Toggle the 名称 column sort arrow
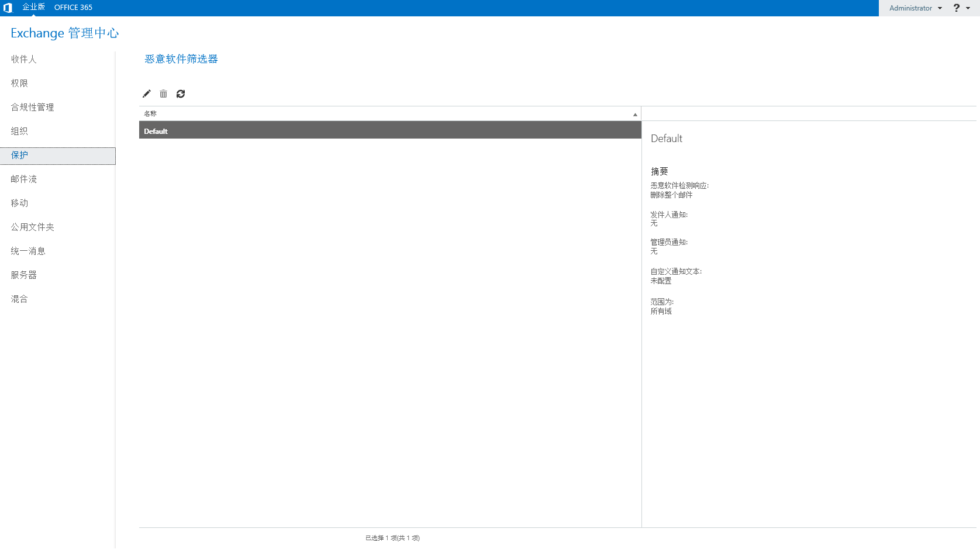 tap(635, 115)
